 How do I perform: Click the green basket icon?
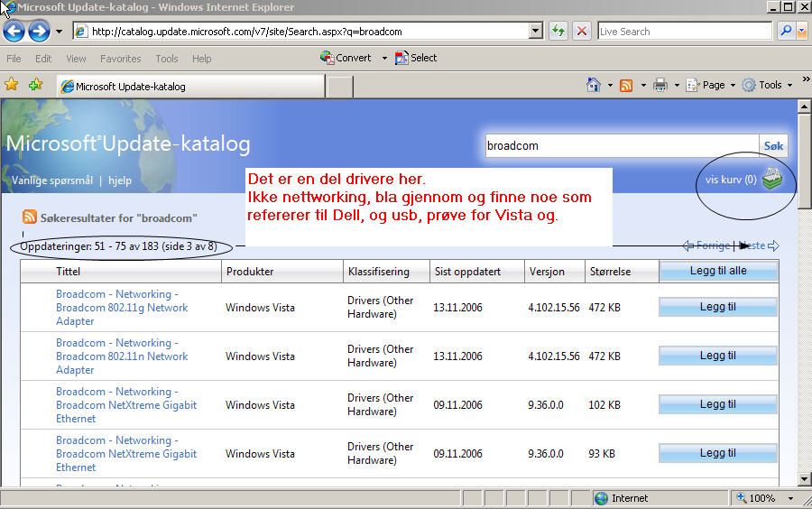772,180
